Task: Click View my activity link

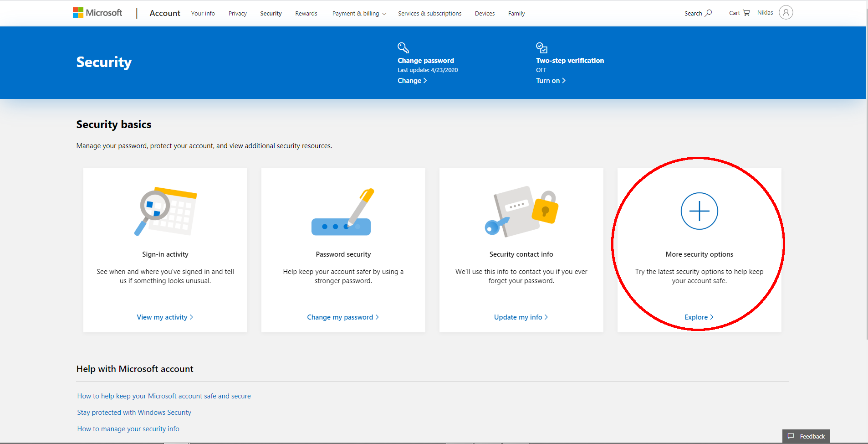Action: click(165, 317)
